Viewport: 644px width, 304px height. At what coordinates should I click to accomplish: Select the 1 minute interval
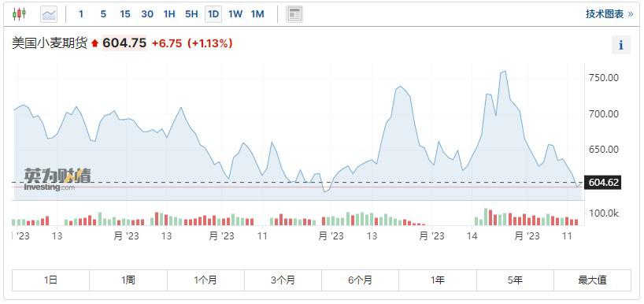tap(81, 14)
